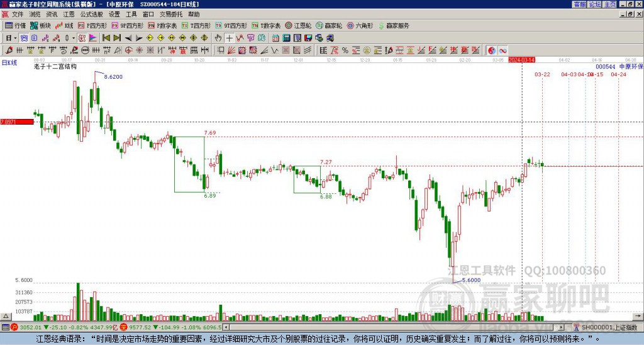The height and width of the screenshot is (345, 644).
Task: Click the 主页 button
Action: [x=609, y=4]
